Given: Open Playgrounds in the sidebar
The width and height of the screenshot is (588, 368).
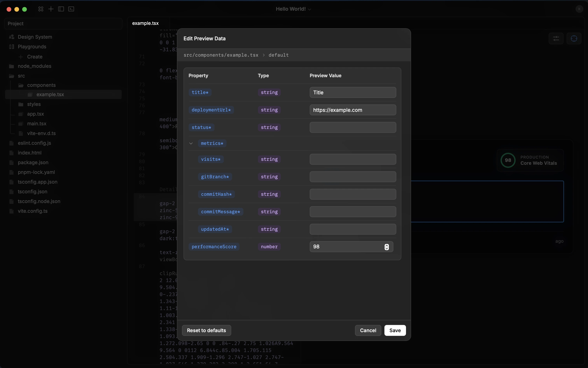Looking at the screenshot, I should pos(32,47).
